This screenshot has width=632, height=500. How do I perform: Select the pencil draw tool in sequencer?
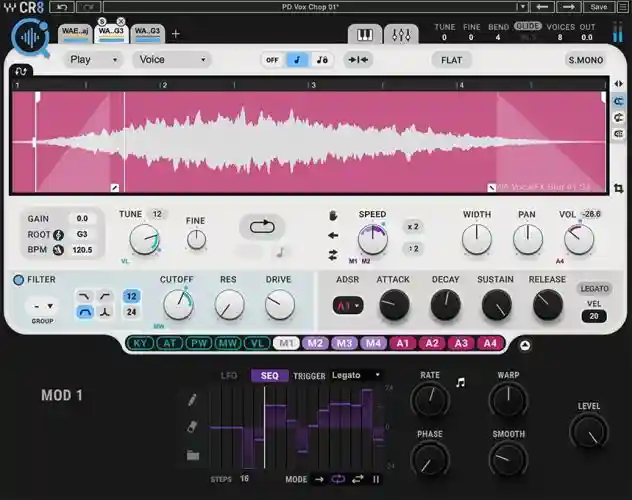[x=192, y=399]
